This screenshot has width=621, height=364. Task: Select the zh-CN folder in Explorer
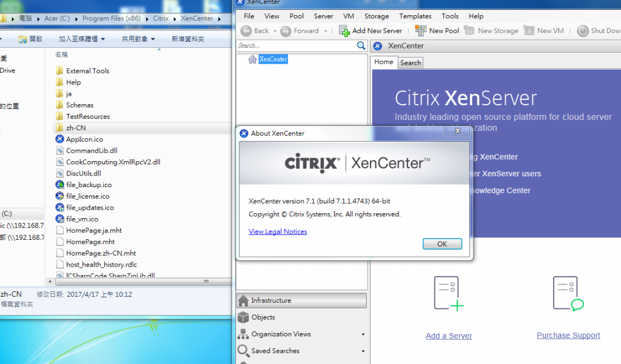tap(76, 128)
